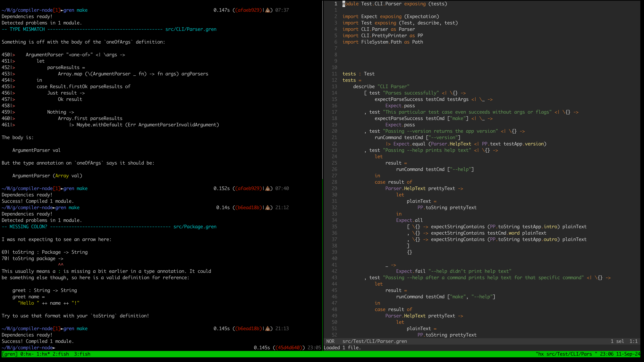Click terminal line 450 'ArgumentParser "<one-of>"'

pos(59,55)
